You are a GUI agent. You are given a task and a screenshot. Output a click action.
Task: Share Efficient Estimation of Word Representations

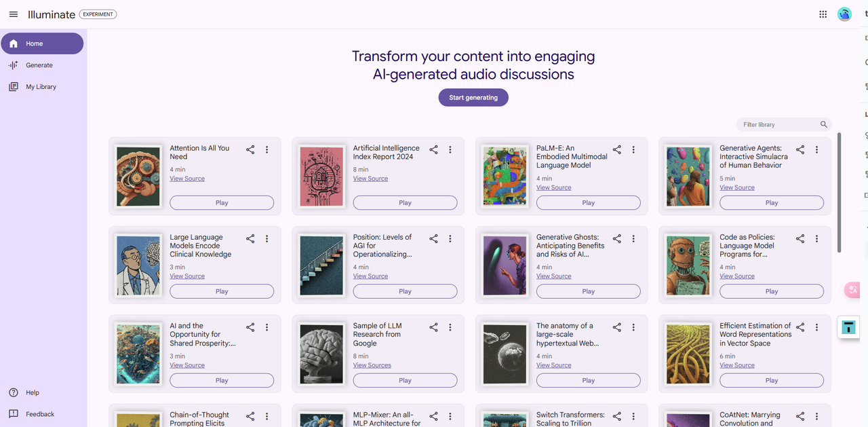pos(800,327)
